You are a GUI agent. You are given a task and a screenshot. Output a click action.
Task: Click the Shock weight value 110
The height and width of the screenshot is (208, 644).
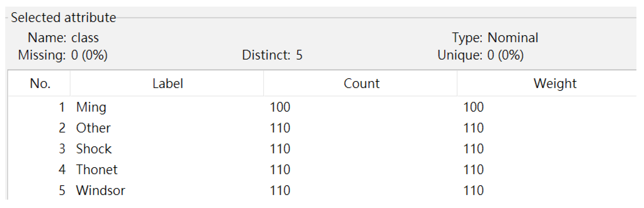click(x=474, y=149)
